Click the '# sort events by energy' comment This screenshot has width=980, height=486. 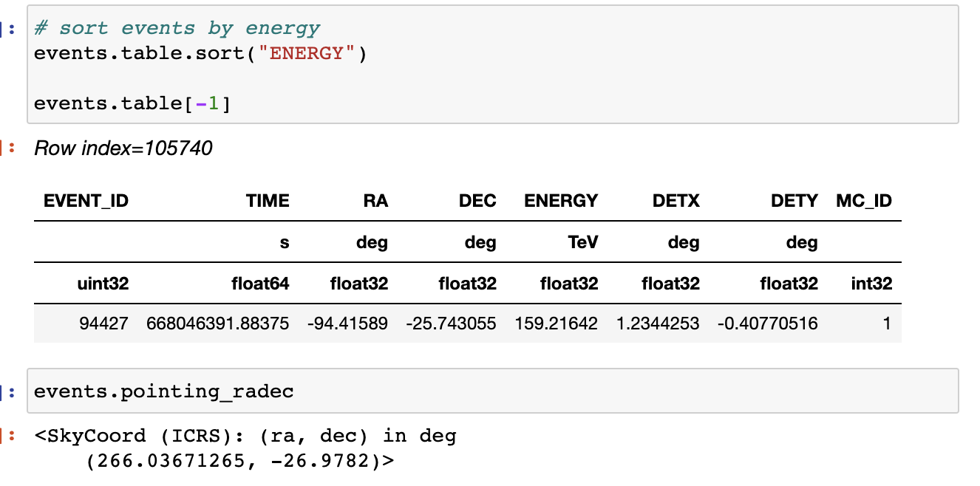pos(177,28)
